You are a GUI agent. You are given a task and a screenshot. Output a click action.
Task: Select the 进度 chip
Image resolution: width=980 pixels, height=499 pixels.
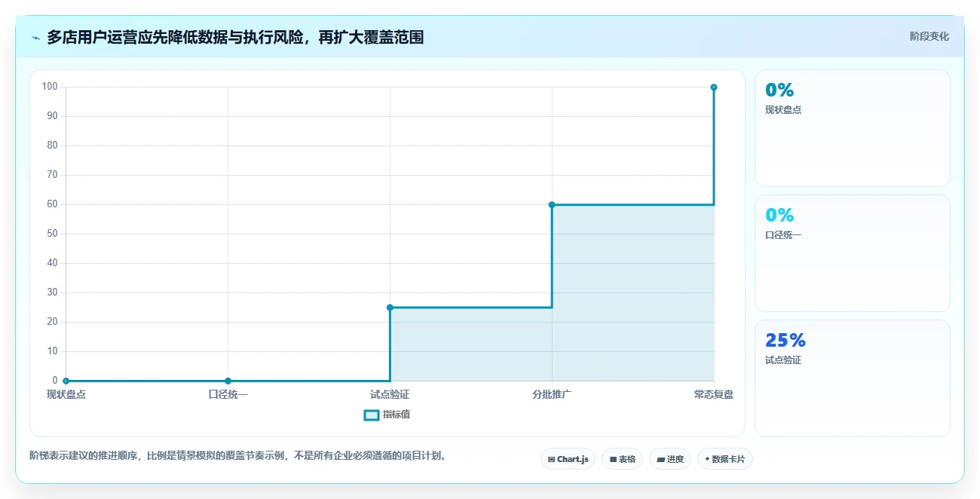pyautogui.click(x=670, y=459)
